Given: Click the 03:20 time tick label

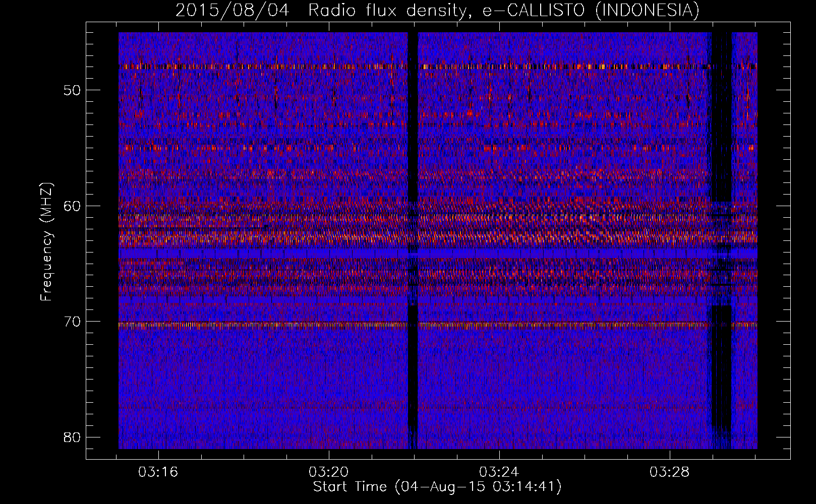Looking at the screenshot, I should point(329,472).
